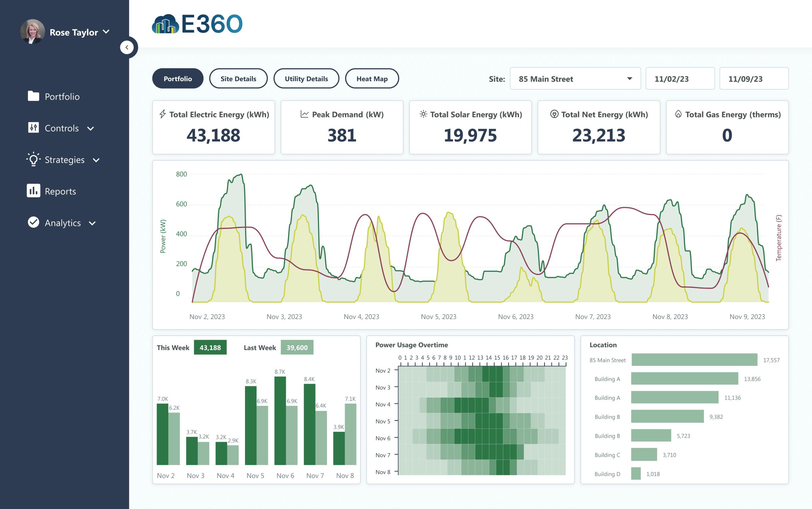The height and width of the screenshot is (509, 812).
Task: Click the sun icon on Total Solar Energy card
Action: [424, 114]
